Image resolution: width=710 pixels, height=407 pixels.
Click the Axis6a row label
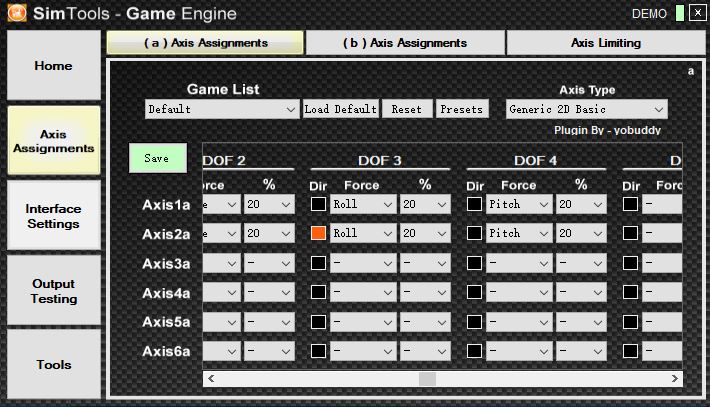166,351
